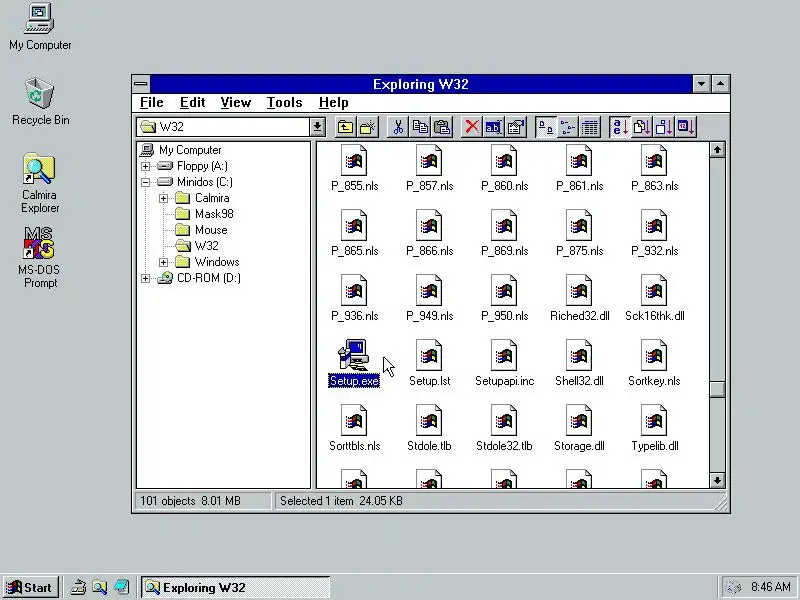The height and width of the screenshot is (600, 800).
Task: Select the open W32 folder in tree
Action: coord(197,246)
